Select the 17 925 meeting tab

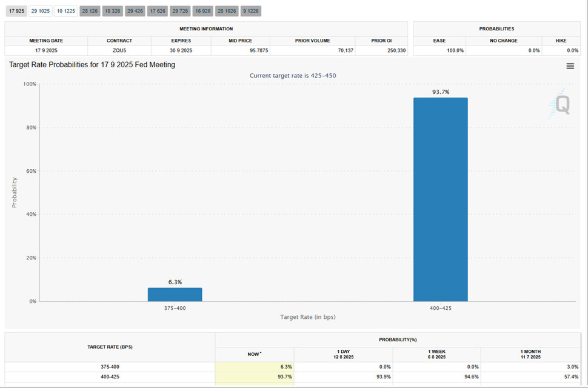pos(16,11)
